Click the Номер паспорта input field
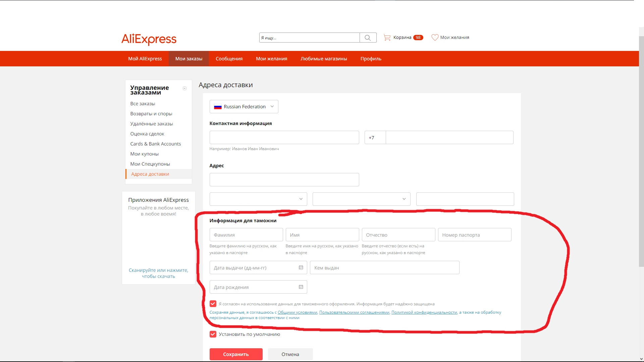This screenshot has width=644, height=362. 475,235
